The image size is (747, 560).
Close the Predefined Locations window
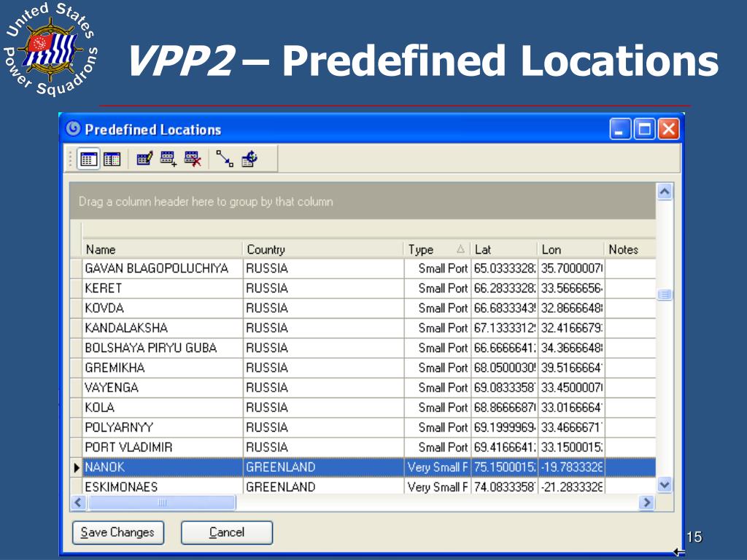tap(668, 129)
